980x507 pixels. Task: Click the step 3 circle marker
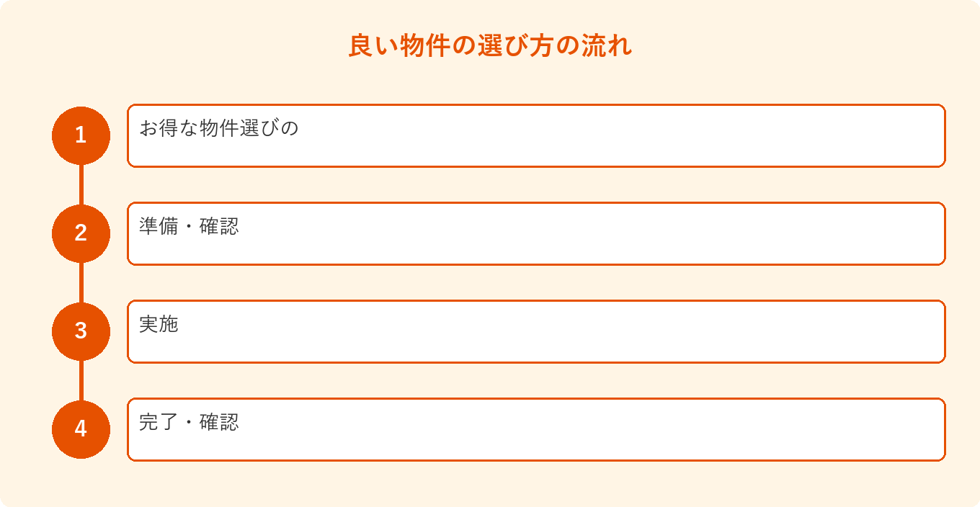click(81, 331)
